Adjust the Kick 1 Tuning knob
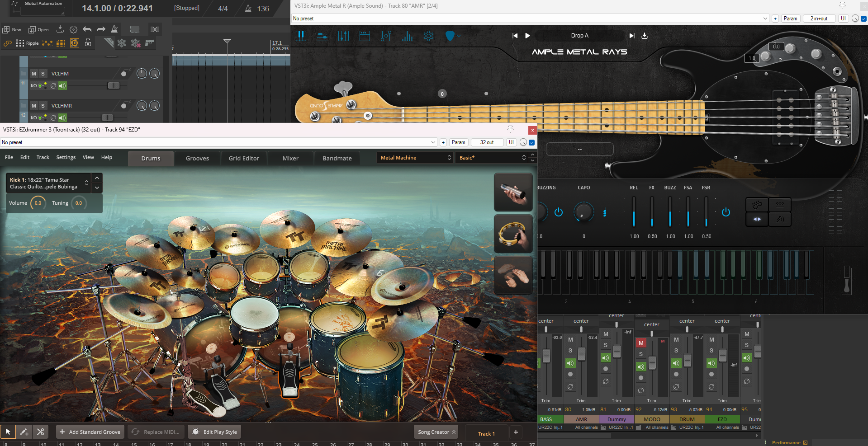 [79, 203]
